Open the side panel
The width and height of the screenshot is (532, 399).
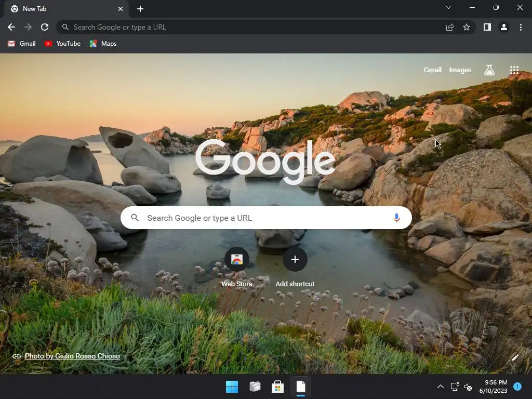point(487,27)
